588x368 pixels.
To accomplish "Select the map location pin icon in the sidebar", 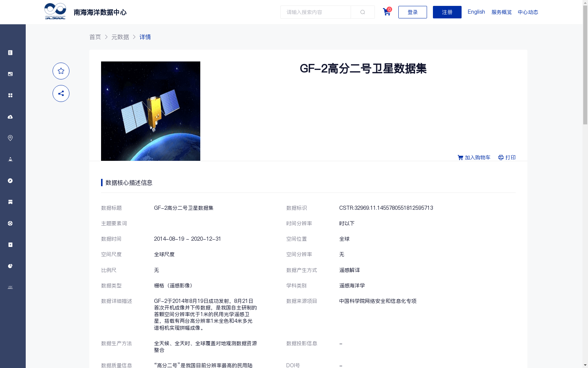I will pos(10,138).
